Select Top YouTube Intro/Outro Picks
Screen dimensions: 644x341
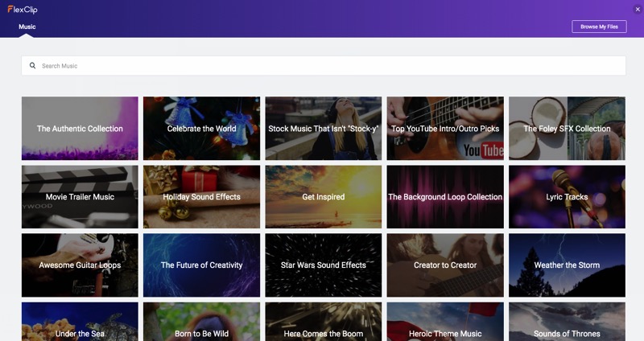445,129
